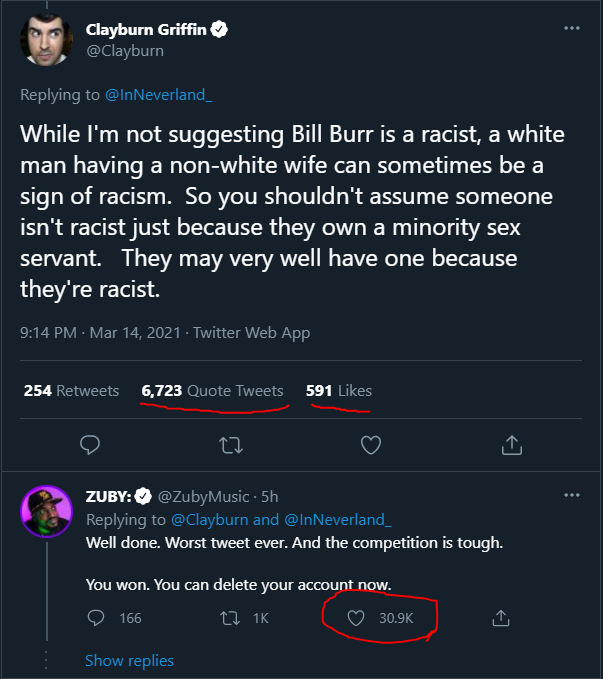View the 6,723 Quote Tweets
This screenshot has height=679, width=603.
point(212,391)
